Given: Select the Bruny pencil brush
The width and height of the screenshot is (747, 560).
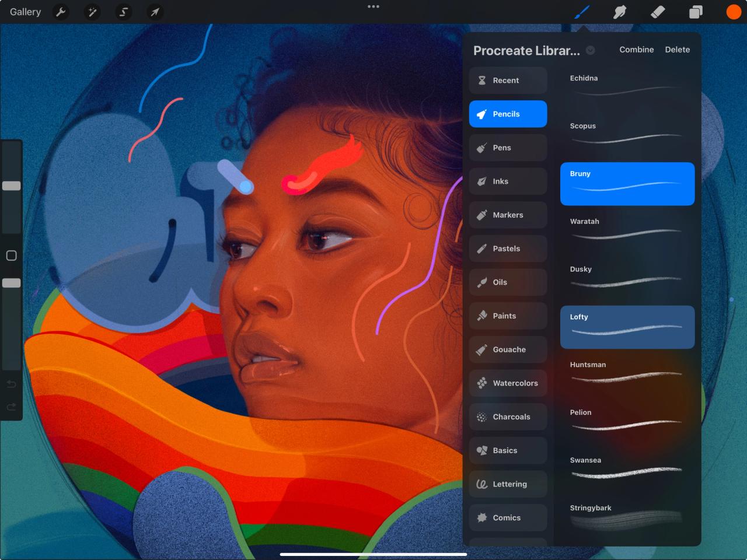Looking at the screenshot, I should tap(627, 184).
